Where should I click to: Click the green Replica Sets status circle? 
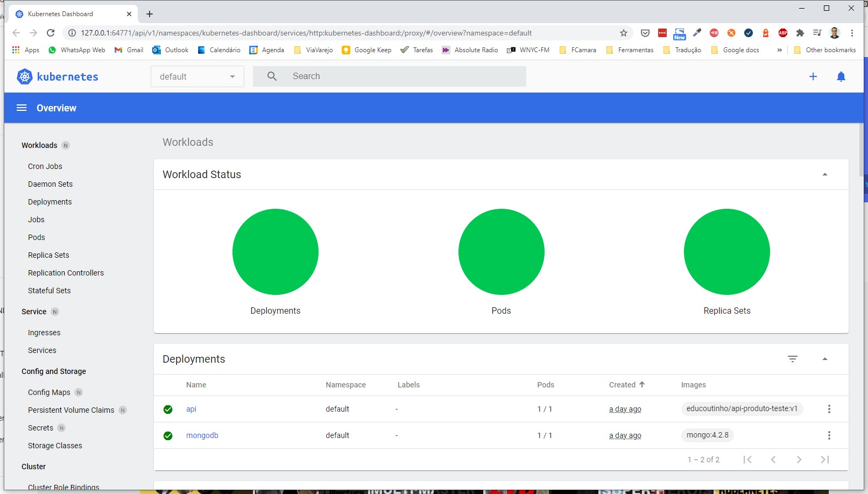click(x=727, y=252)
